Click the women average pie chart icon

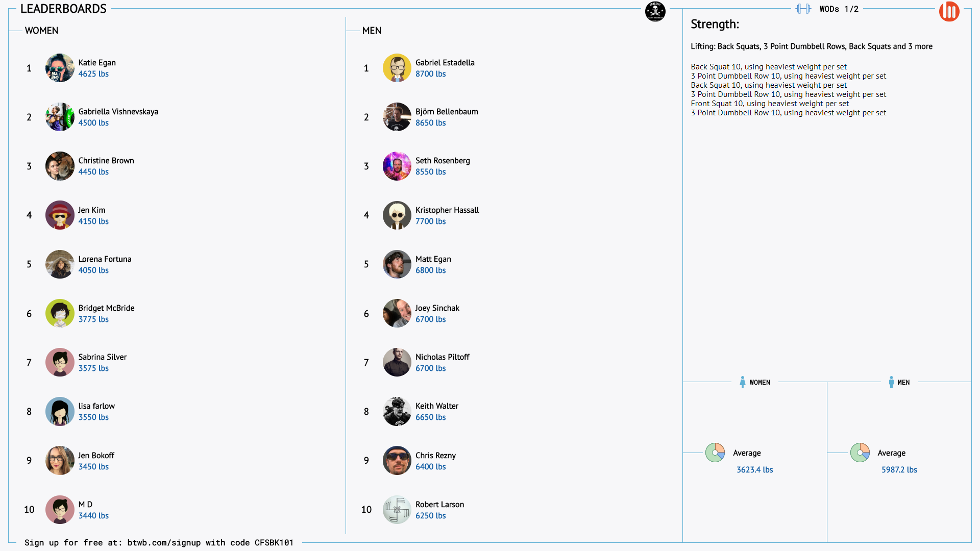[x=715, y=453]
